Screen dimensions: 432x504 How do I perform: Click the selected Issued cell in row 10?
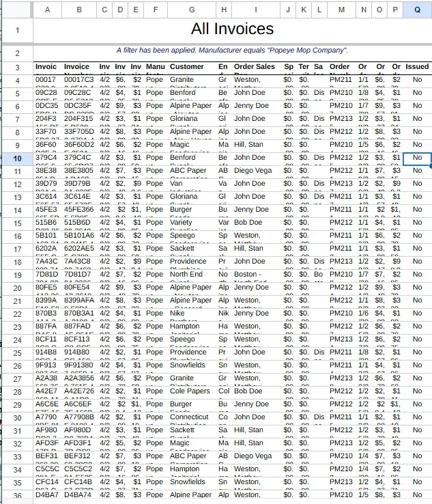417,159
